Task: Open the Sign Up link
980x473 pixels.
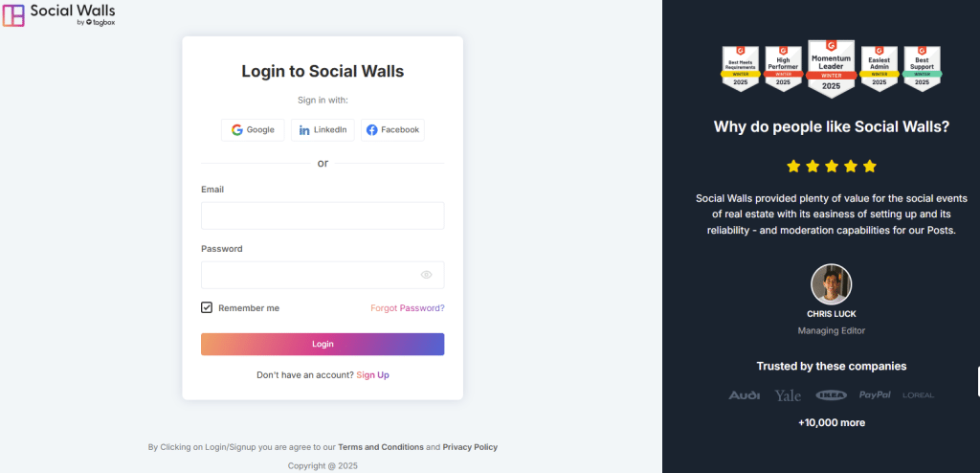Action: (x=372, y=375)
